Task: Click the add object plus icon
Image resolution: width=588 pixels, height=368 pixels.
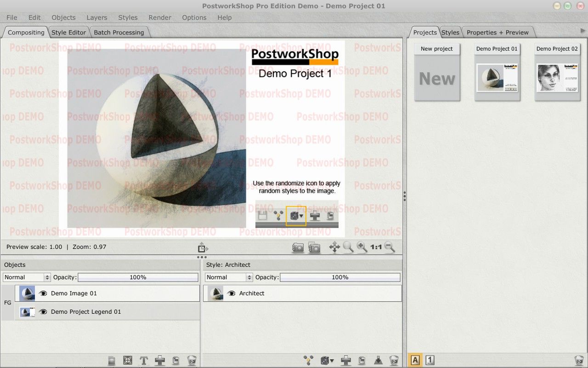Action: click(x=160, y=361)
